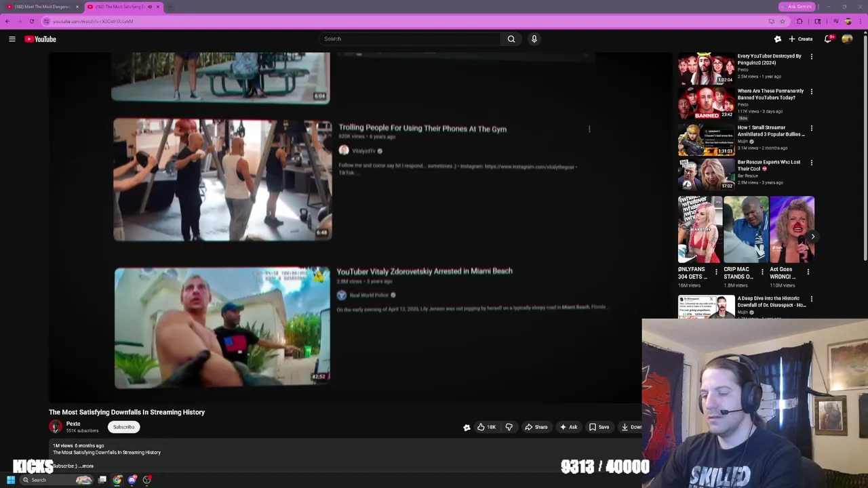Show next Shorts with arrow chevron

coord(812,237)
